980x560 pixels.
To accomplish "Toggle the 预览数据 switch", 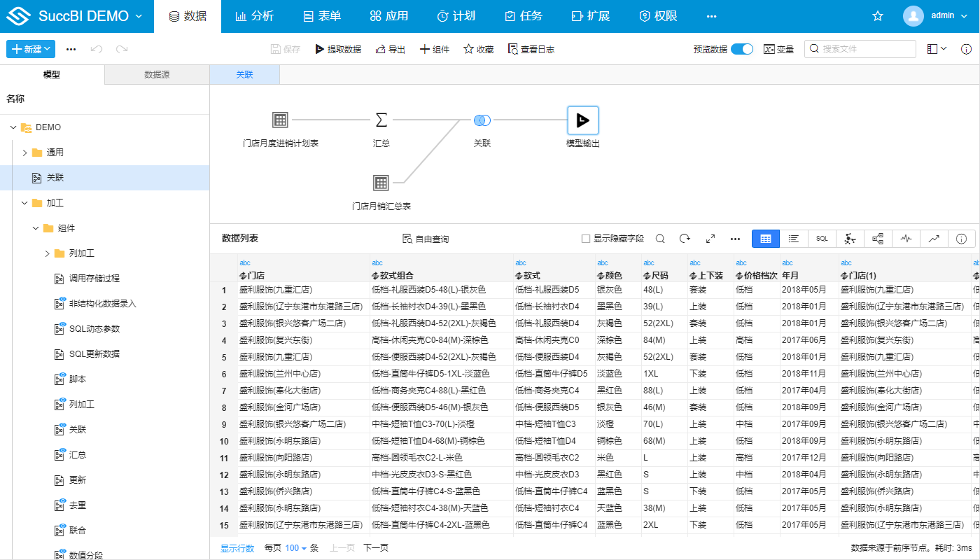I will coord(742,49).
